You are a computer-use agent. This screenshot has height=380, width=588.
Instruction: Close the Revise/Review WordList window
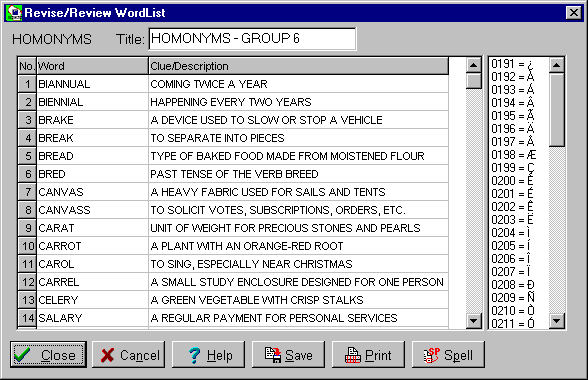574,13
